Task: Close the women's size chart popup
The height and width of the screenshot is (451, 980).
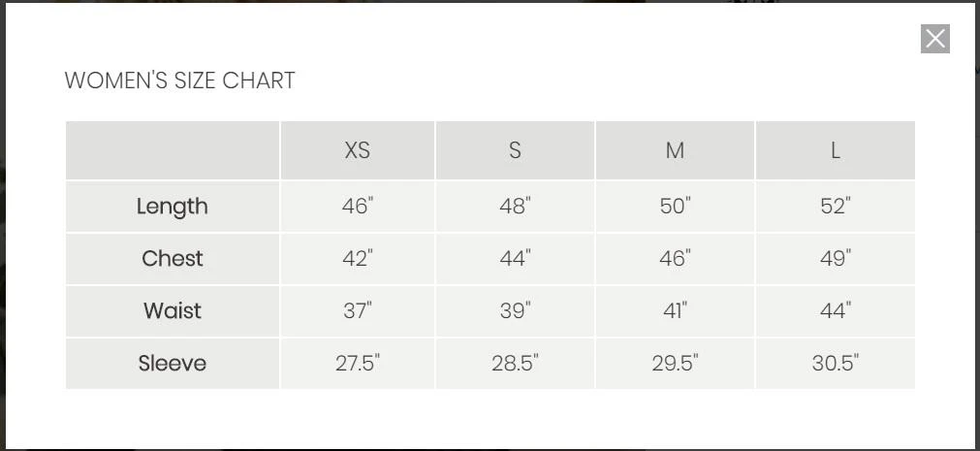Action: (934, 39)
